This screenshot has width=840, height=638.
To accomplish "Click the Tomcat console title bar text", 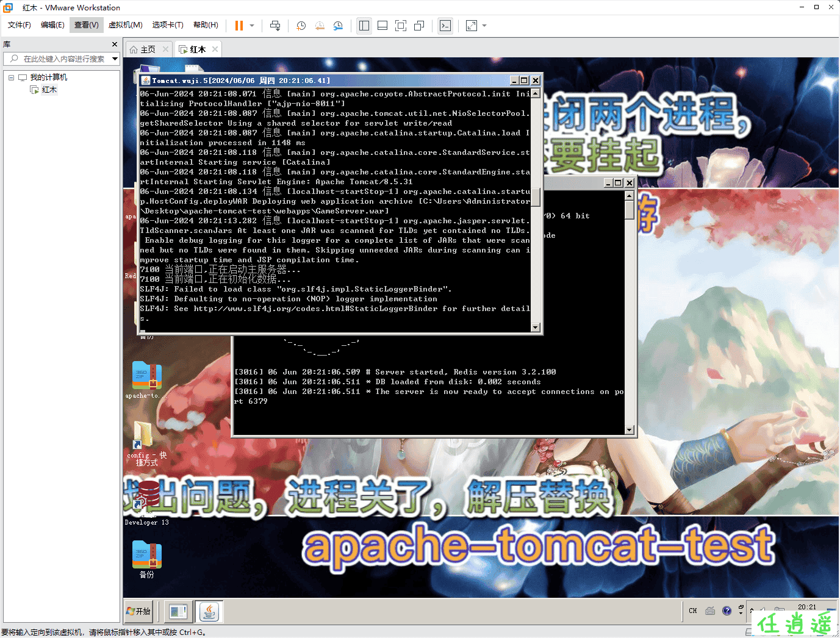I will pos(241,81).
